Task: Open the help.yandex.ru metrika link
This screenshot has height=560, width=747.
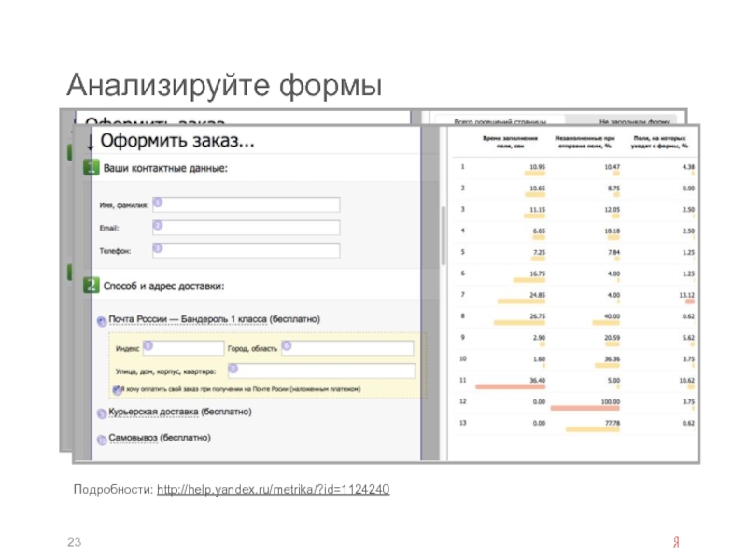Action: pos(273,489)
